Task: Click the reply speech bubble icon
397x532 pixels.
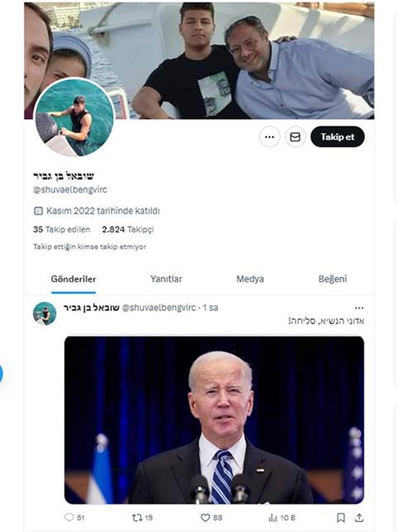Action: point(69,518)
